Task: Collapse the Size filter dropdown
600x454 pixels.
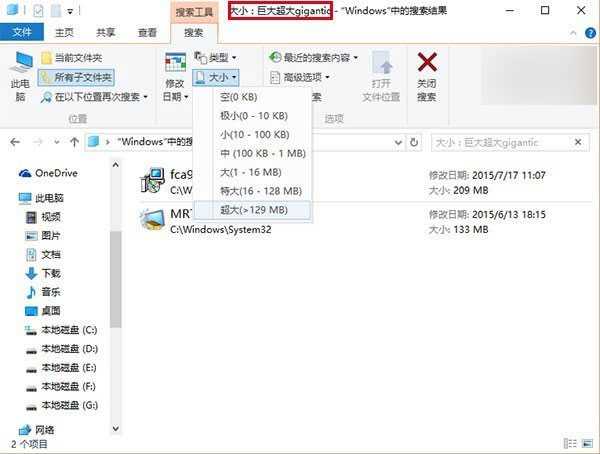Action: coord(216,78)
